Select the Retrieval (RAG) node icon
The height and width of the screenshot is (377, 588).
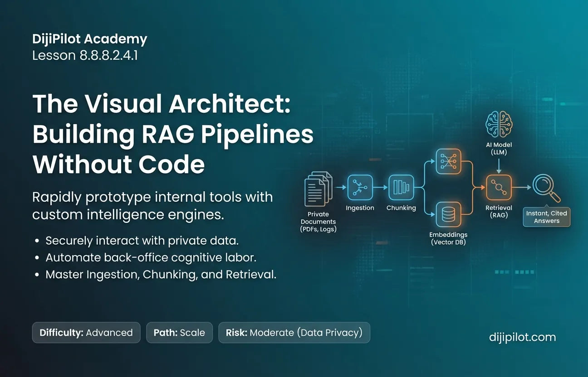[499, 188]
